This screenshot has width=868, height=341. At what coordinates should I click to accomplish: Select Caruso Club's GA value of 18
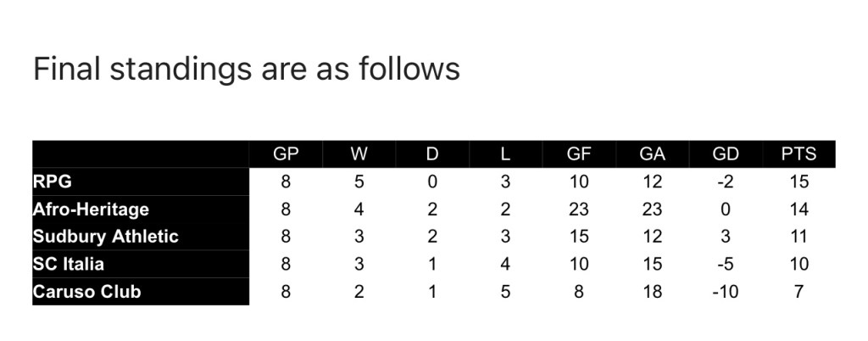point(653,292)
